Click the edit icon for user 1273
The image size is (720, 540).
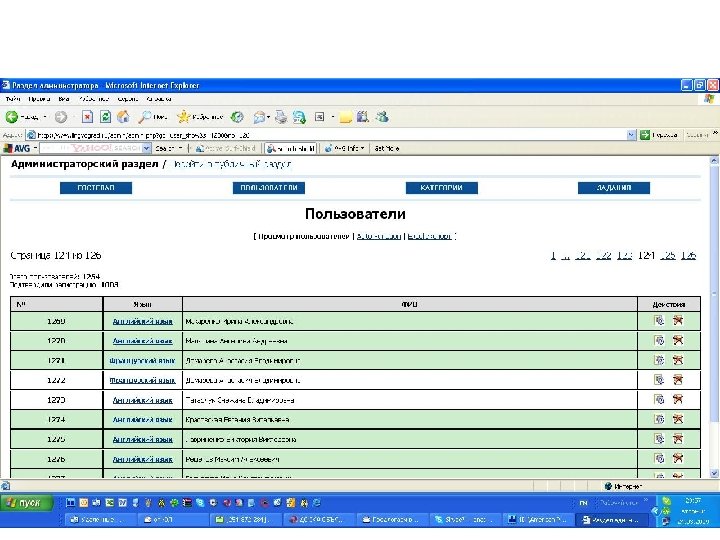pos(659,399)
